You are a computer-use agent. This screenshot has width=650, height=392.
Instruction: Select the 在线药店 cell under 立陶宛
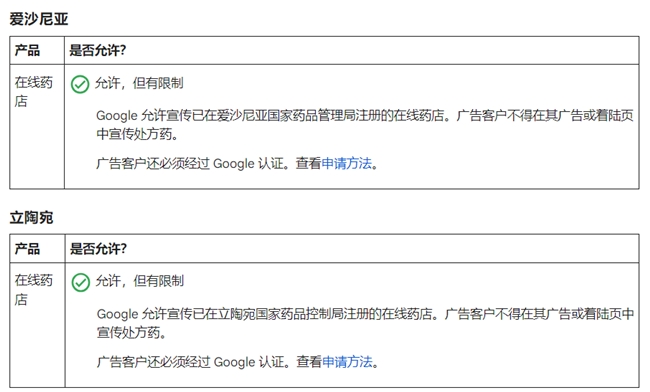point(37,325)
